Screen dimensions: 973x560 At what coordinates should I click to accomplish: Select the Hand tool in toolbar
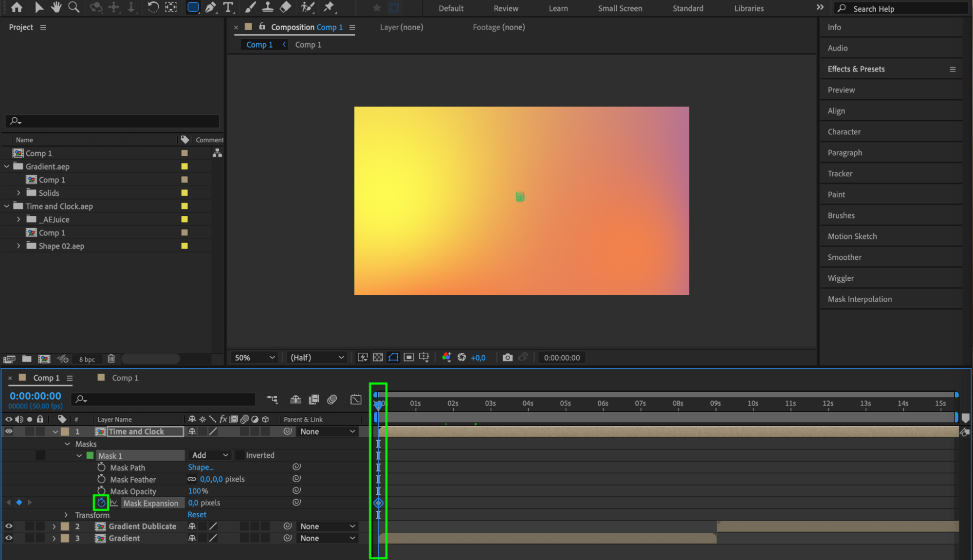tap(56, 7)
